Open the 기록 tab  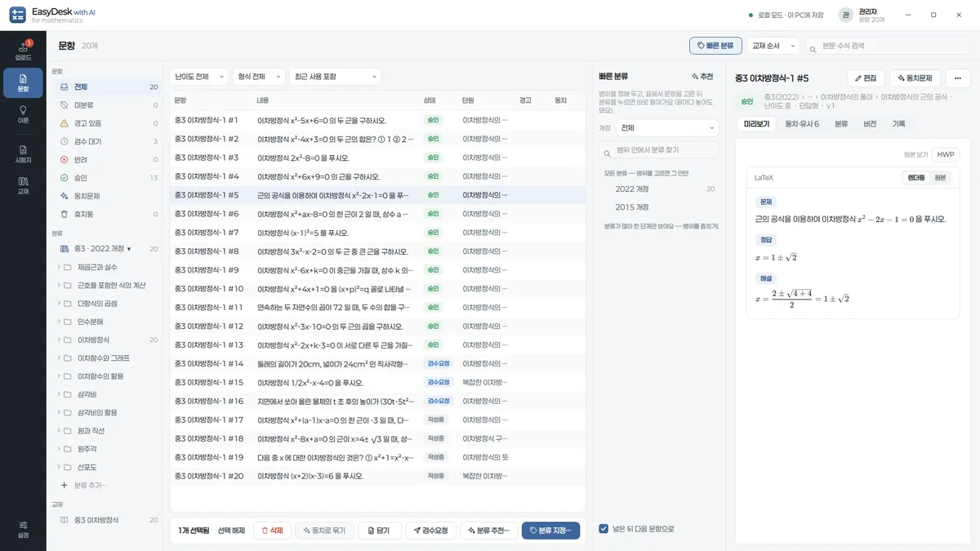pyautogui.click(x=898, y=124)
